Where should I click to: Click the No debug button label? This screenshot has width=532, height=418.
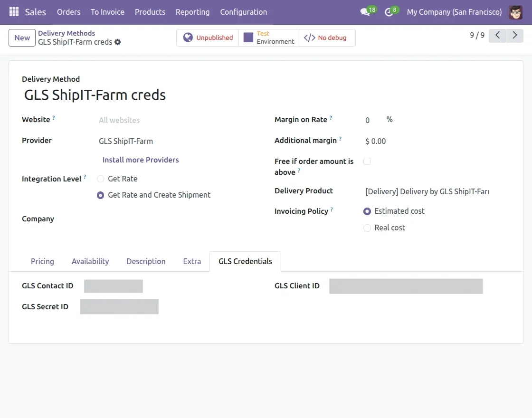332,38
